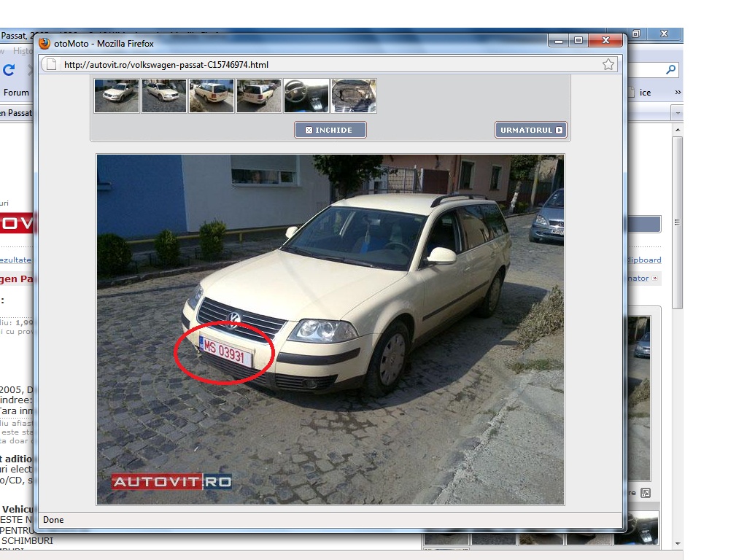Minimize the otoMoto popup window
Viewport: 747px width, 560px height.
[x=560, y=41]
